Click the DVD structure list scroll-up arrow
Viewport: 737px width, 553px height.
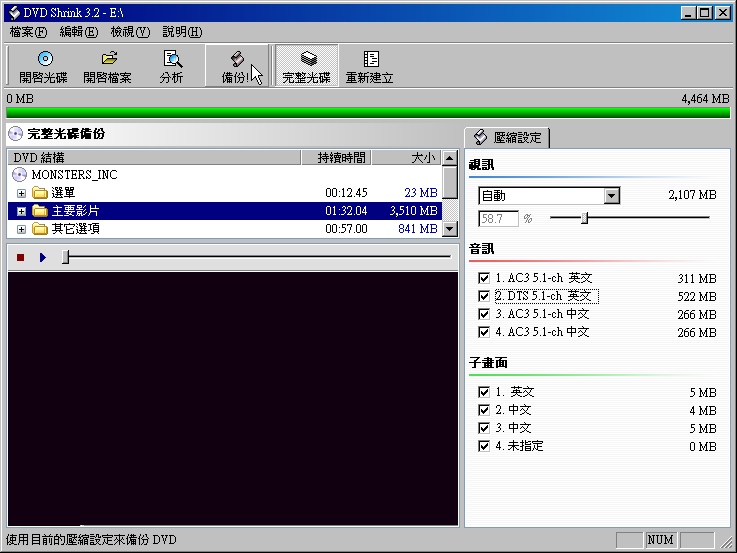[x=450, y=158]
